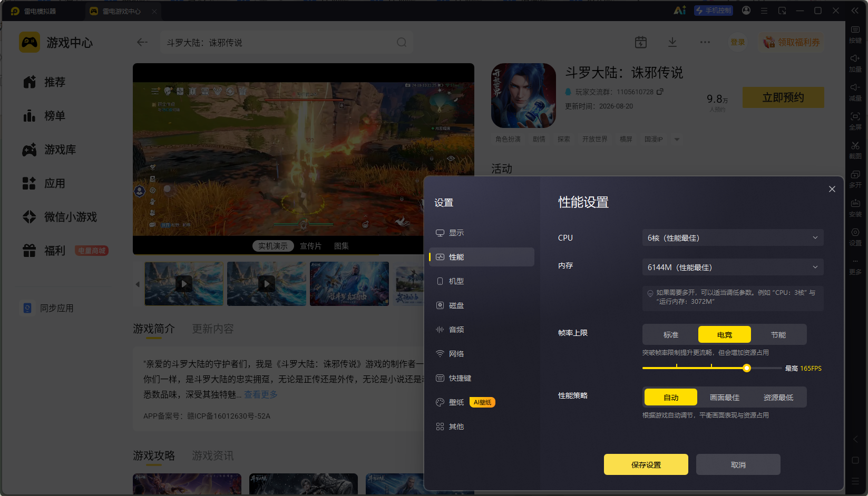The width and height of the screenshot is (868, 496).
Task: Open the 福利 benefits page
Action: (x=45, y=251)
